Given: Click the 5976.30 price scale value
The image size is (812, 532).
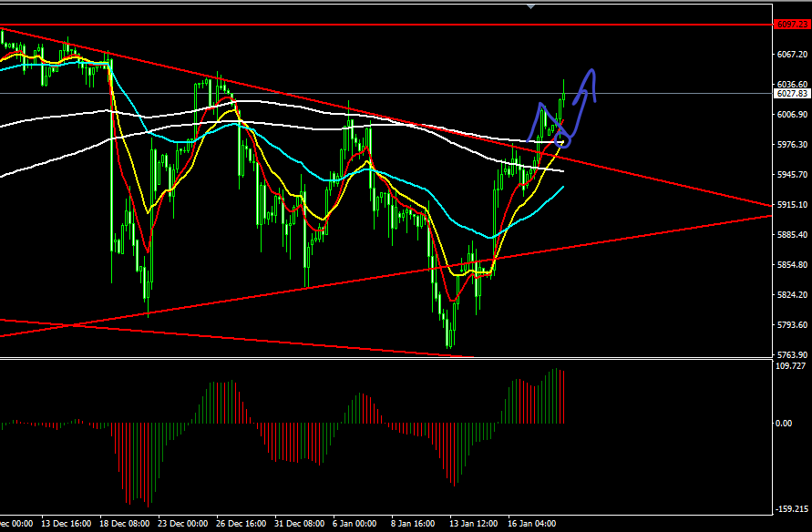Looking at the screenshot, I should point(792,145).
